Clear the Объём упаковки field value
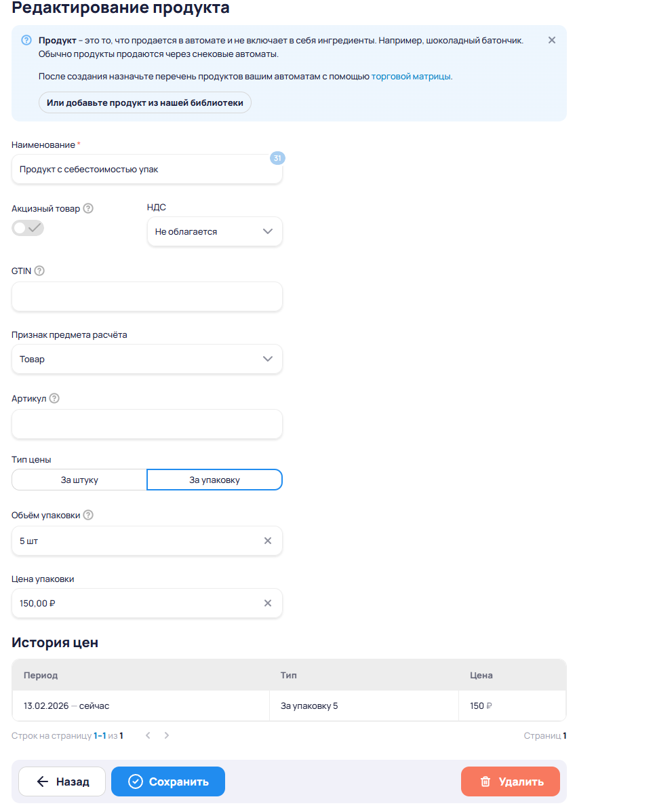The image size is (655, 812). coord(268,541)
